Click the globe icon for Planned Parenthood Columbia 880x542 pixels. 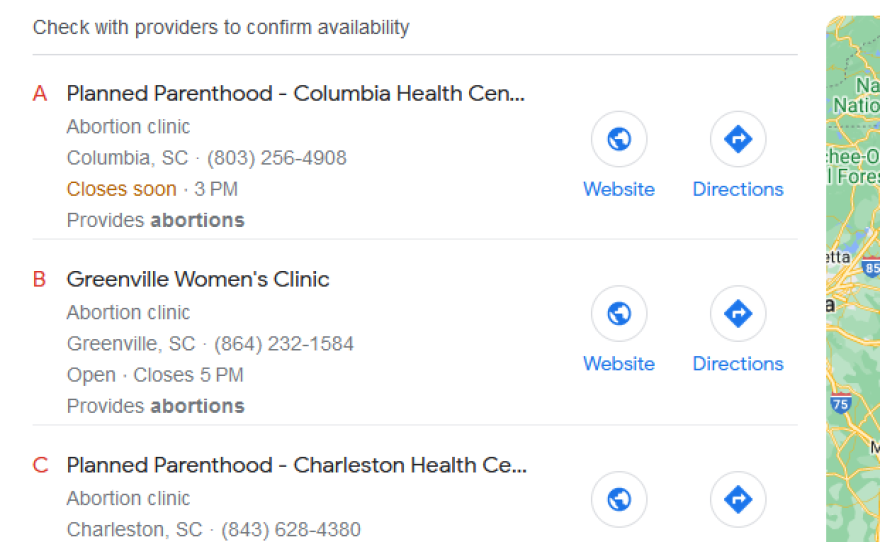pyautogui.click(x=619, y=139)
